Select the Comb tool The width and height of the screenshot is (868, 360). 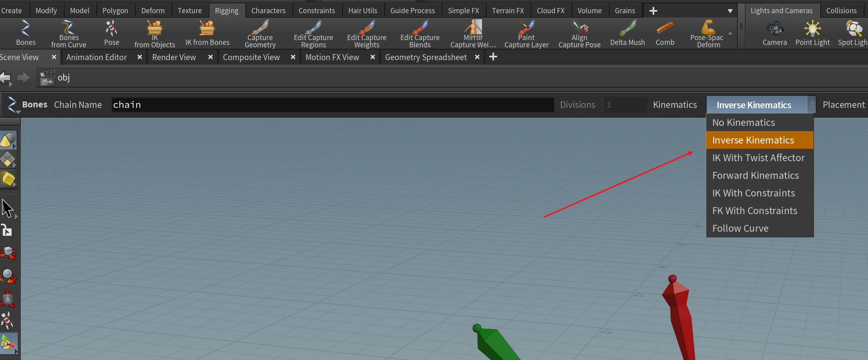click(x=665, y=33)
